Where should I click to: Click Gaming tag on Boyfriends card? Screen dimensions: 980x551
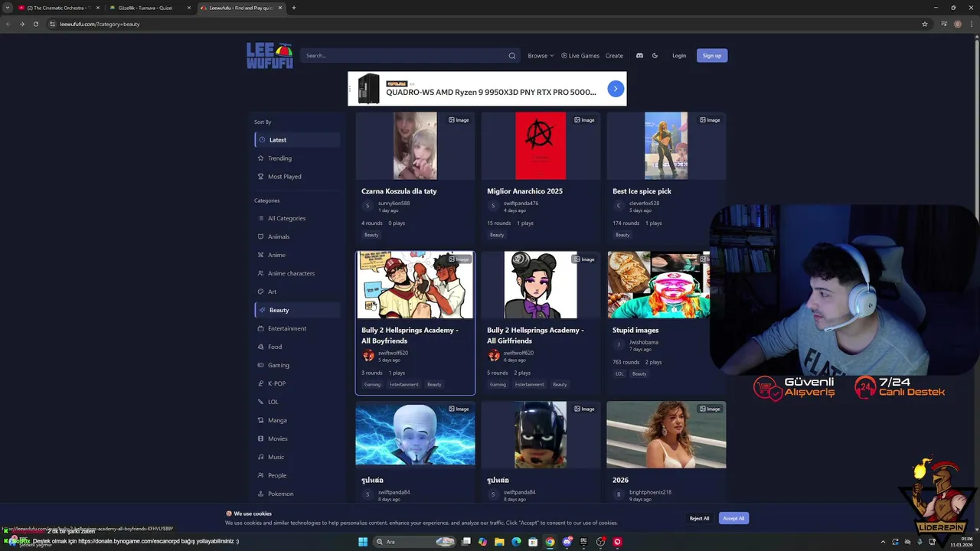coord(372,384)
